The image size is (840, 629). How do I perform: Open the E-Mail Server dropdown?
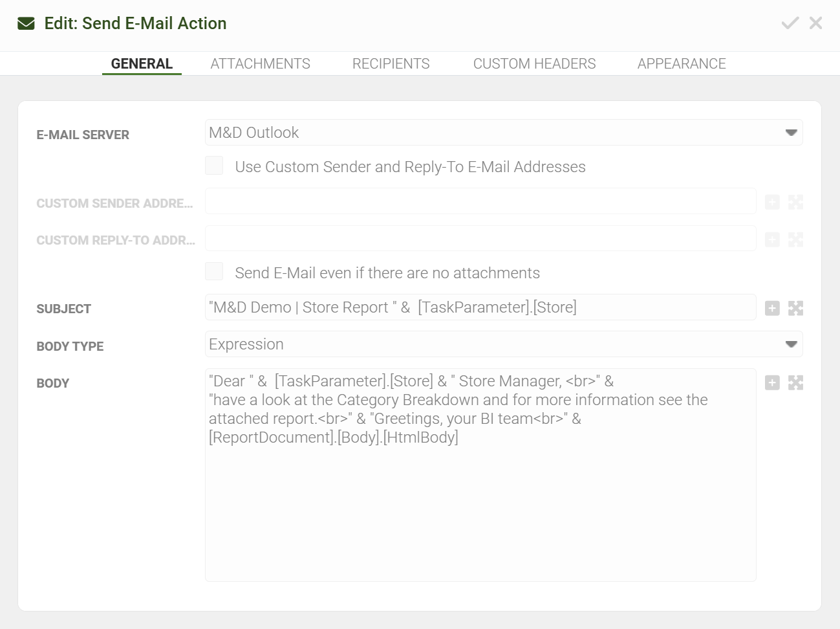pos(790,133)
